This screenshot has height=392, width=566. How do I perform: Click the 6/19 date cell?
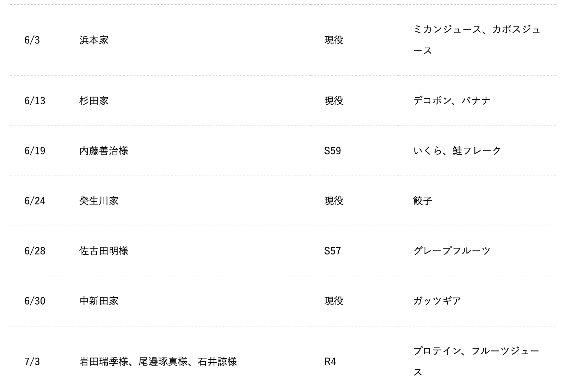35,151
